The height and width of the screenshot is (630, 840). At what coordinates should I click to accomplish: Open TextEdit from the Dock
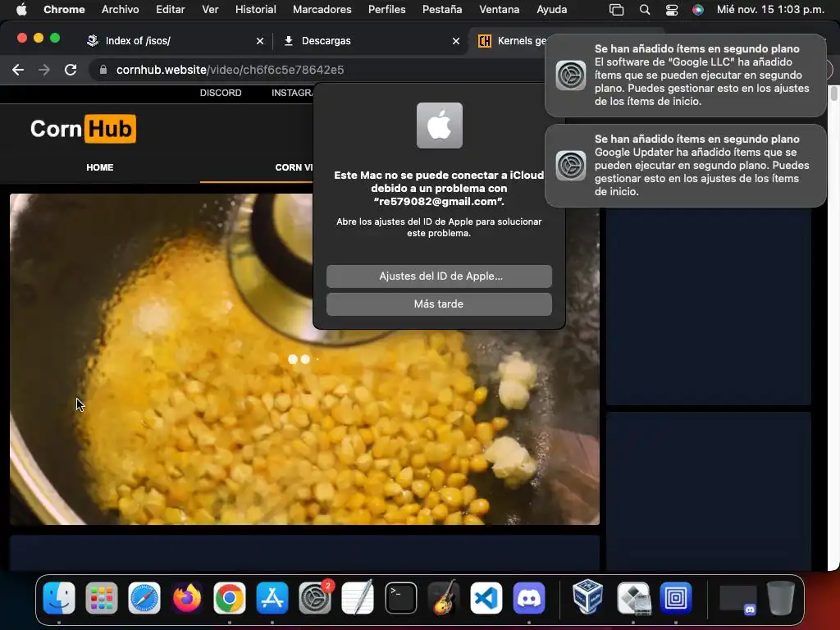point(358,598)
